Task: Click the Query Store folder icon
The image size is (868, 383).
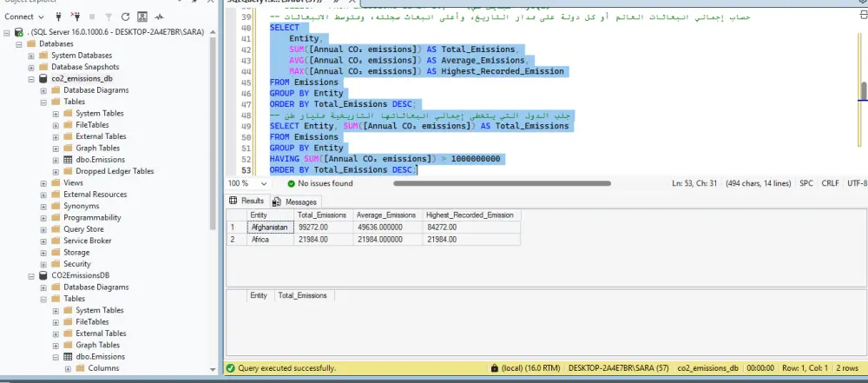Action: (x=56, y=229)
